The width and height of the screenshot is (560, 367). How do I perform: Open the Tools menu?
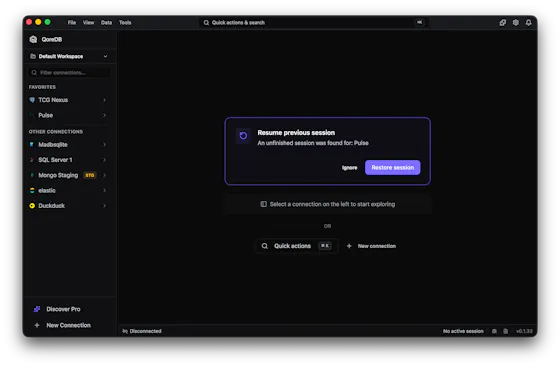[x=125, y=22]
